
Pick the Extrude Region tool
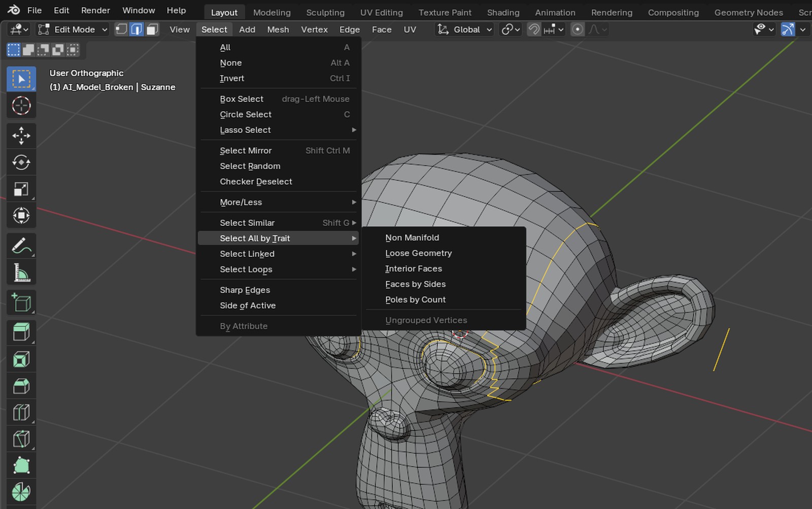(x=21, y=333)
